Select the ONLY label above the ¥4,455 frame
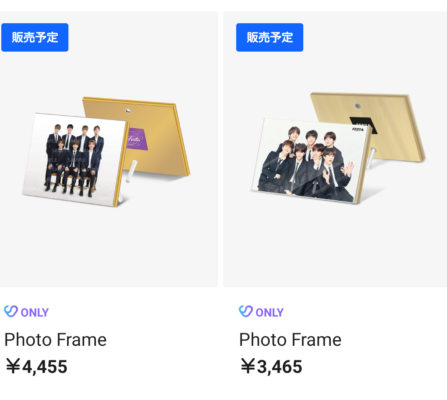The height and width of the screenshot is (400, 447). point(35,312)
